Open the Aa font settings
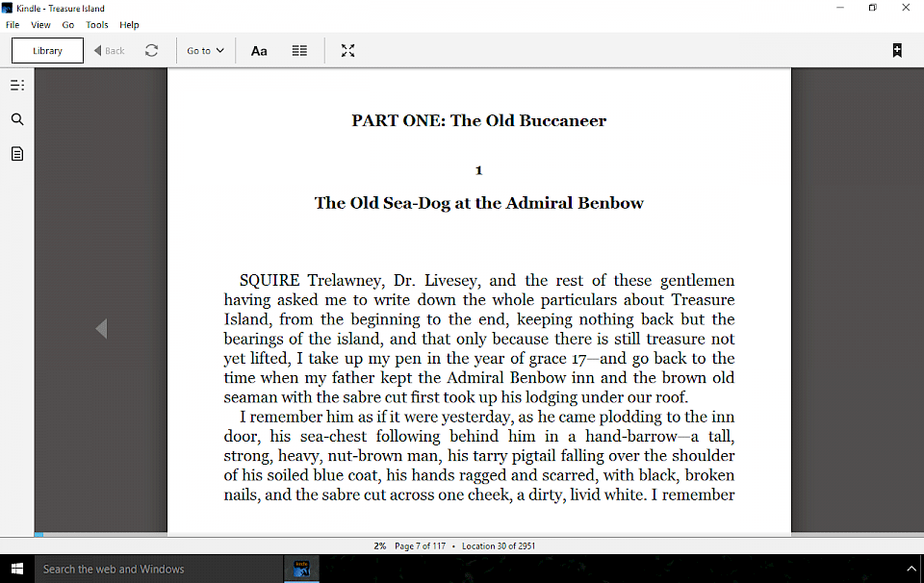 click(x=259, y=51)
